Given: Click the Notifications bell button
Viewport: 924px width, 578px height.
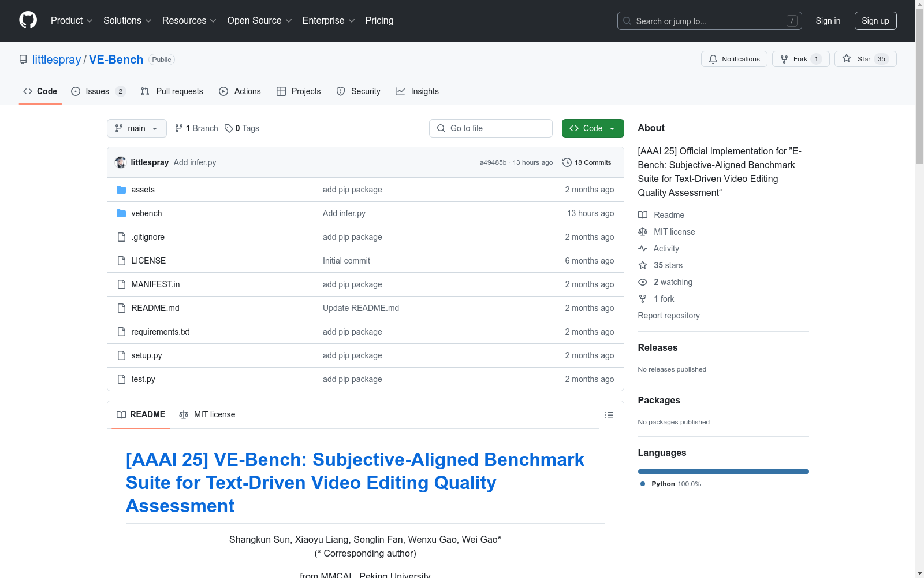Looking at the screenshot, I should [734, 59].
